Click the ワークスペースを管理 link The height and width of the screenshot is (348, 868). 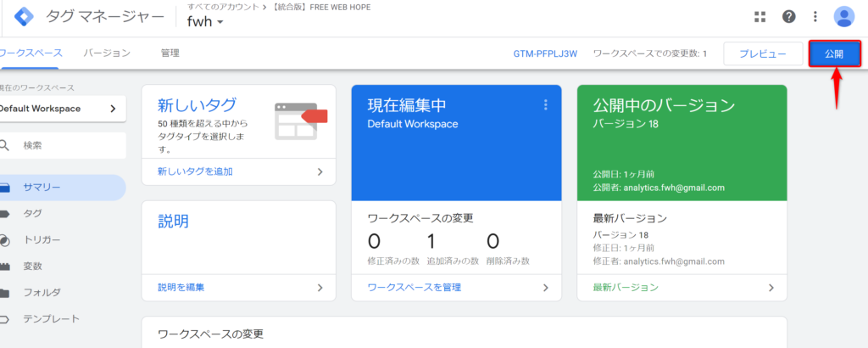pyautogui.click(x=414, y=288)
